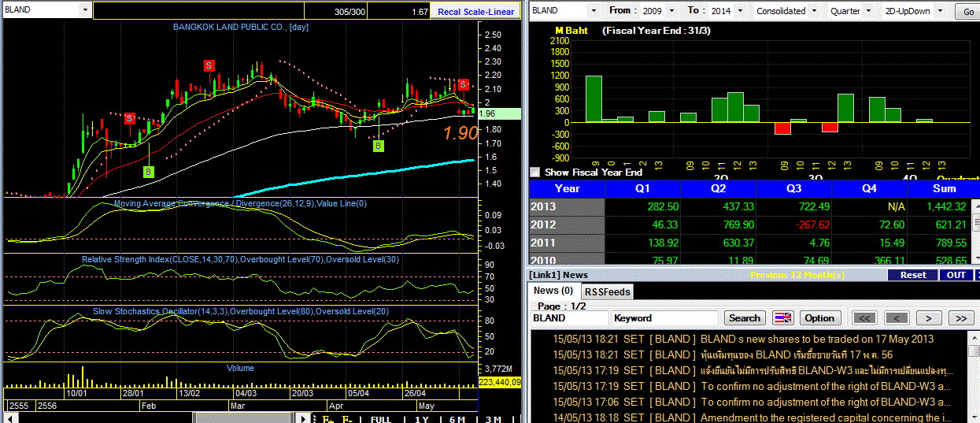
Task: Click the Go button
Action: point(967,11)
